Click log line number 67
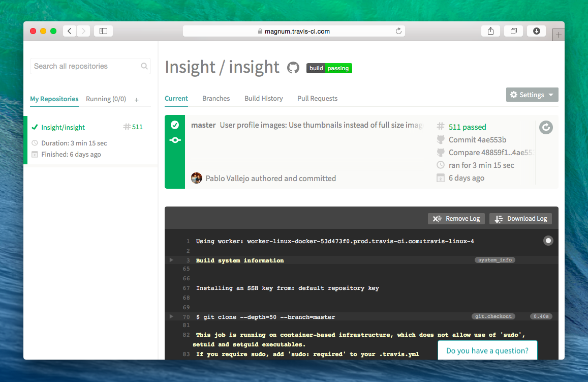Screen dimensions: 588x382 point(187,288)
